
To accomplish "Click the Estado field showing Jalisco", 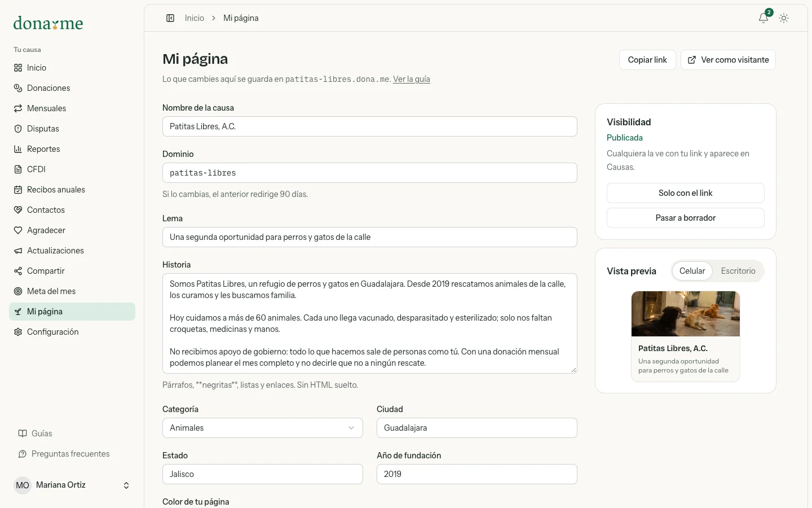I will click(263, 474).
